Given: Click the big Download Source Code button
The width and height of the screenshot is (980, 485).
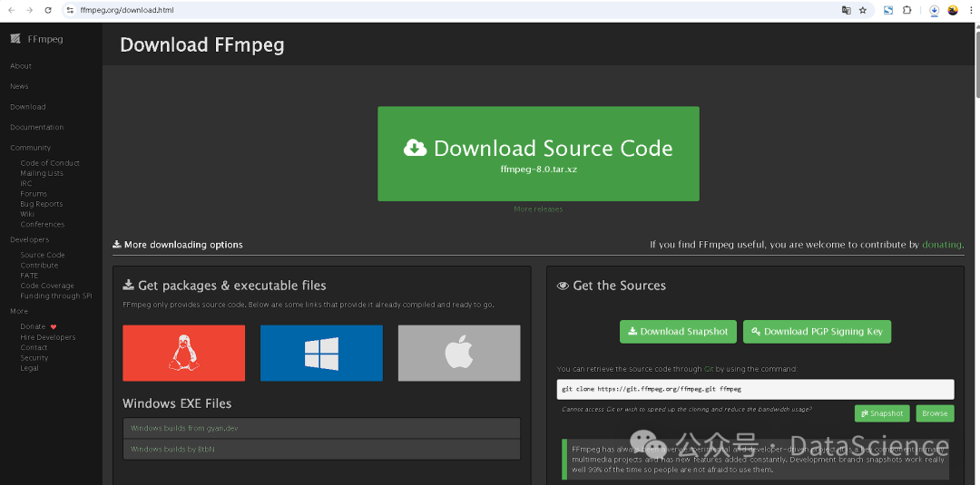Looking at the screenshot, I should click(538, 153).
